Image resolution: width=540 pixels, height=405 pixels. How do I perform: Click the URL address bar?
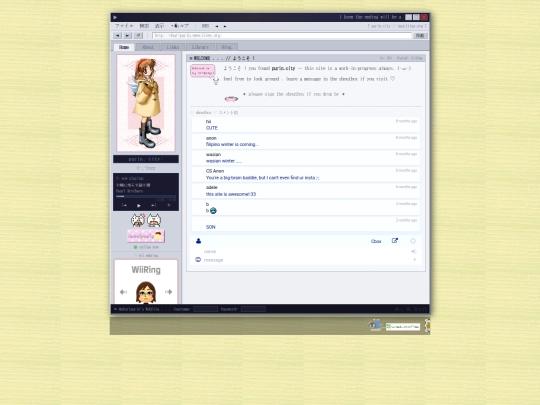[x=282, y=35]
